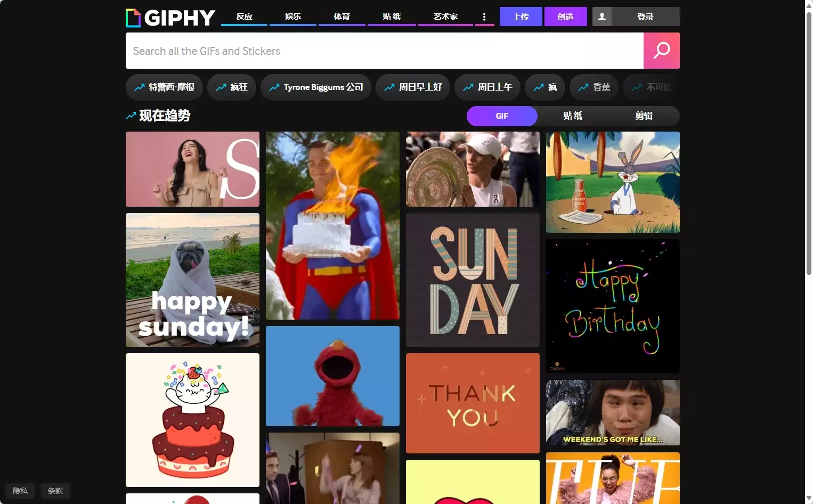Switch to the 贴纸 trending tab

click(573, 116)
